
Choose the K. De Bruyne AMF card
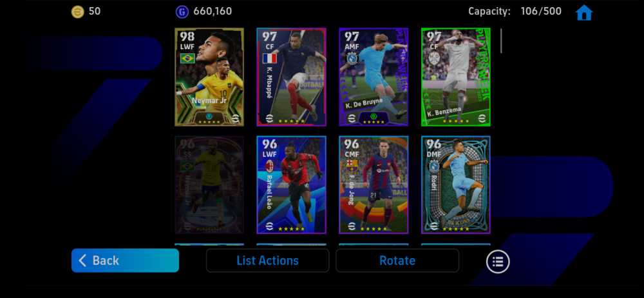[x=374, y=77]
